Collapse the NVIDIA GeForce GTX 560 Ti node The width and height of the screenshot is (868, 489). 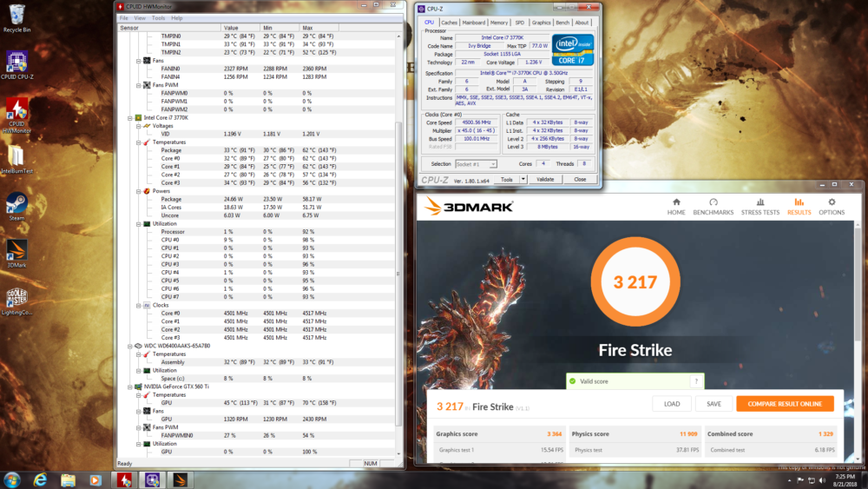coord(130,387)
